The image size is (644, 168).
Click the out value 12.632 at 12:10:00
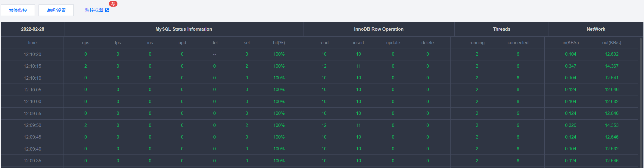click(611, 102)
